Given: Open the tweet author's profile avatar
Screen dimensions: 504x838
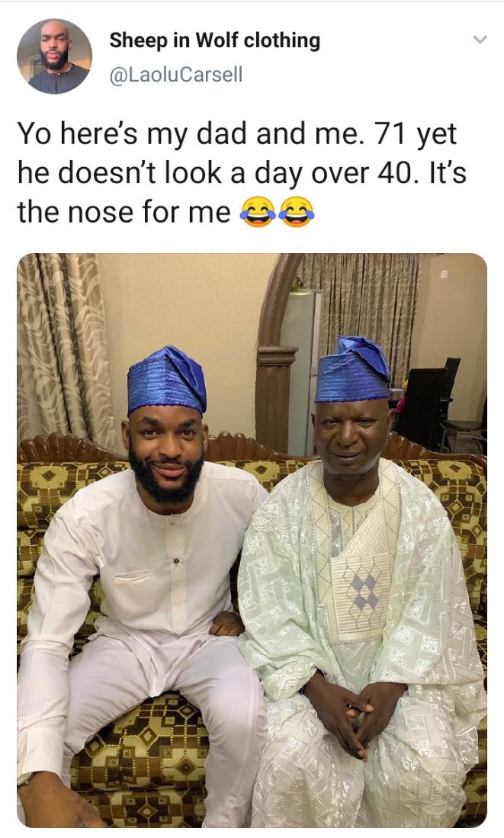Looking at the screenshot, I should coord(54,56).
